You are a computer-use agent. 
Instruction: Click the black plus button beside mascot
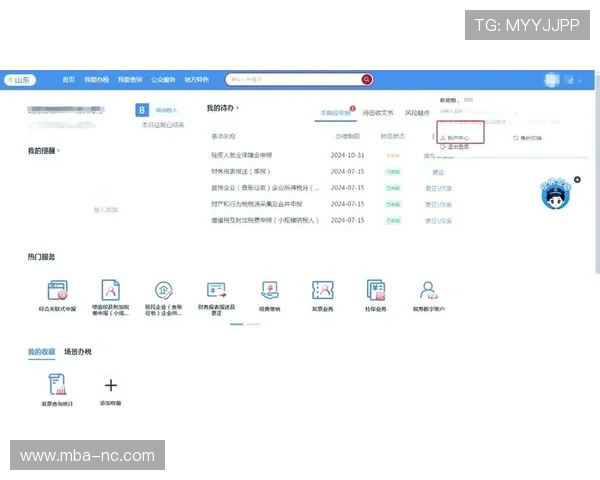coord(577,180)
